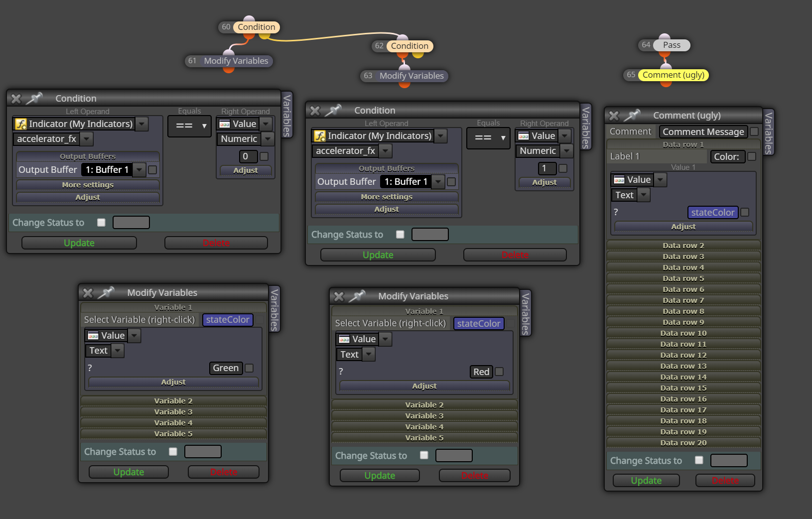Open Variables side tab of Comment (ugly) panel
Image resolution: width=812 pixels, height=519 pixels.
coord(769,132)
